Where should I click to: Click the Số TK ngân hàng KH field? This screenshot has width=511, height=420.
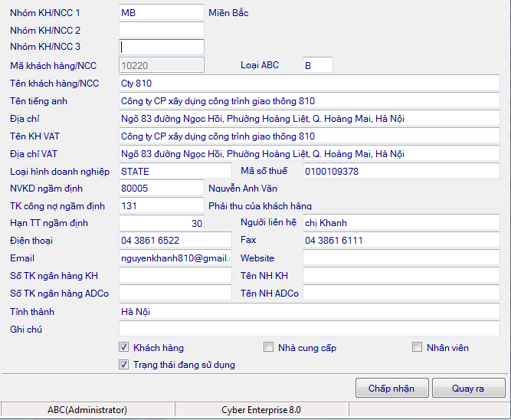tap(175, 275)
